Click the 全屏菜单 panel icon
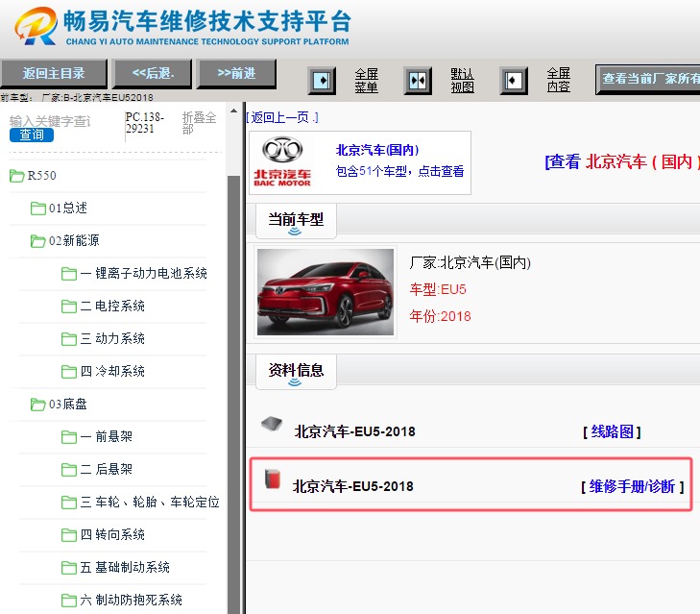700x614 pixels. point(322,81)
